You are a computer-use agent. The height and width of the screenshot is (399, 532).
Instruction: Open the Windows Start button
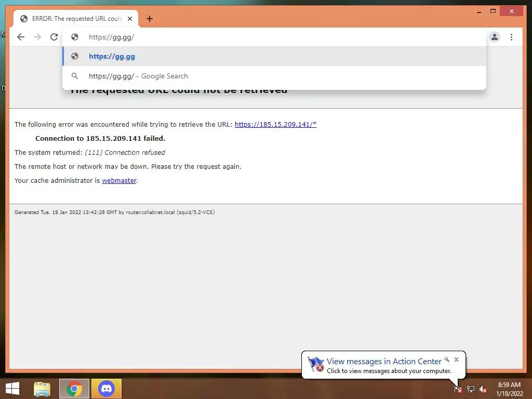point(12,389)
